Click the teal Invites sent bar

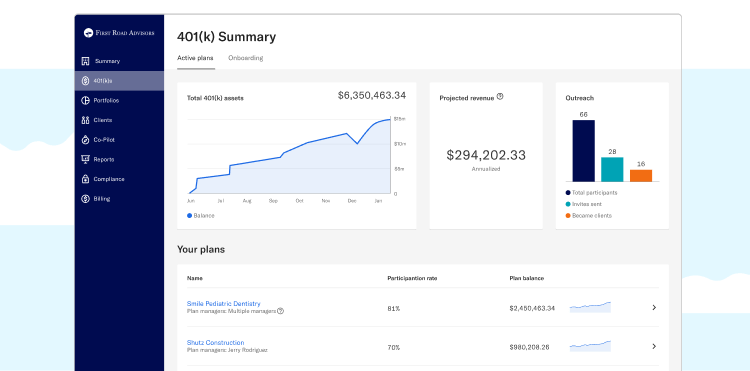(x=612, y=169)
